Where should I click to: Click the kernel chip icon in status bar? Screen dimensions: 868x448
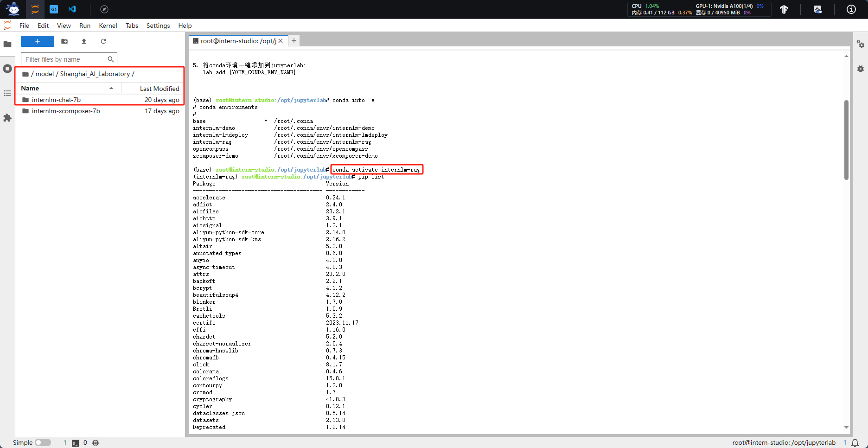96,443
